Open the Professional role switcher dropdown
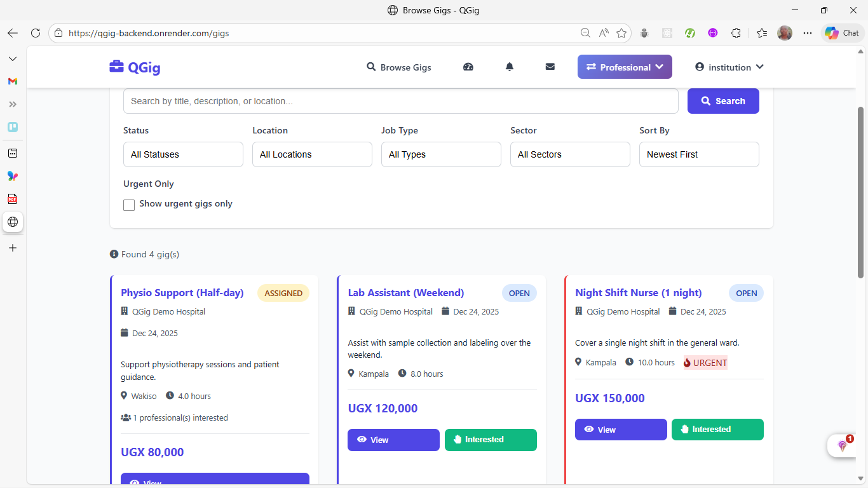The image size is (868, 488). (625, 67)
